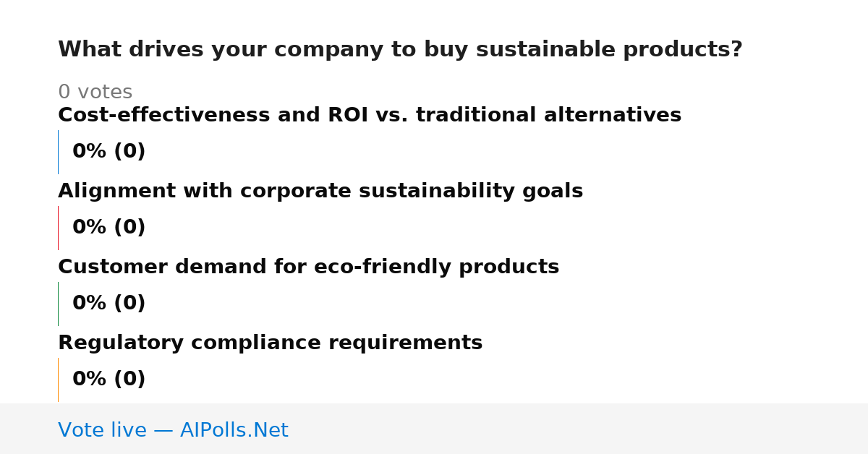Screen dimensions: 868x454
Task: Choose Cost-effectiveness and ROI vs. traditional alternatives
Action: (370, 116)
